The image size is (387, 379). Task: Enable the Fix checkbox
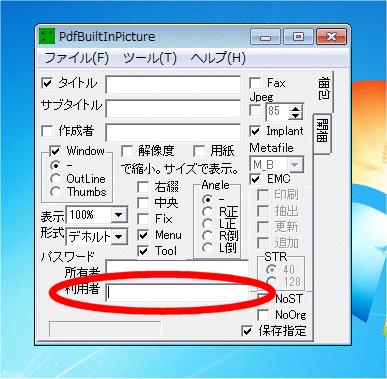(x=143, y=219)
